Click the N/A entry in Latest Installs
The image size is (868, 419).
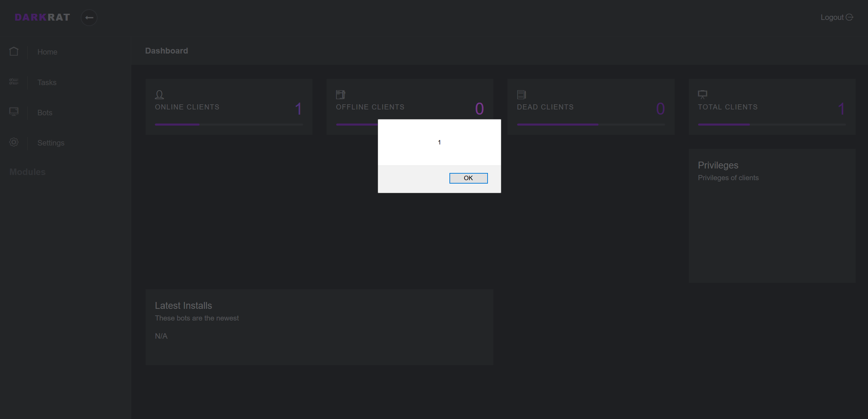tap(161, 336)
